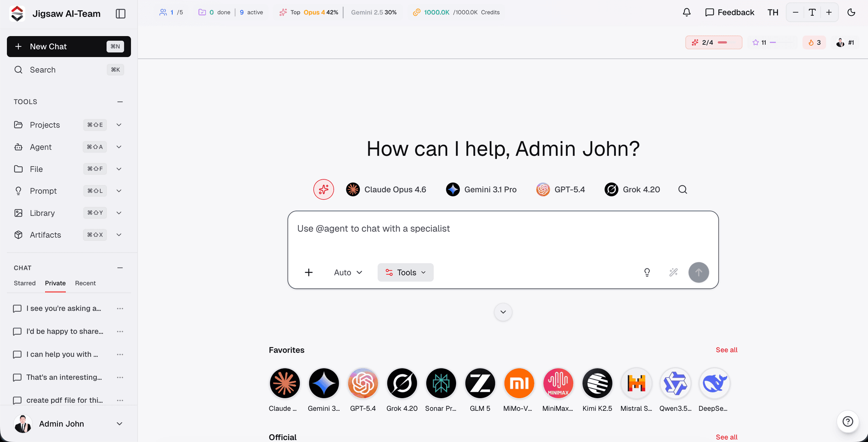Open Projects in the sidebar
Viewport: 868px width, 442px height.
tap(45, 125)
